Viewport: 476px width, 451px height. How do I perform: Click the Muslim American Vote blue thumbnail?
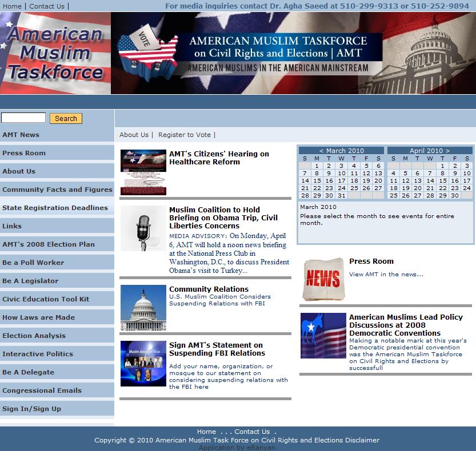(x=143, y=363)
